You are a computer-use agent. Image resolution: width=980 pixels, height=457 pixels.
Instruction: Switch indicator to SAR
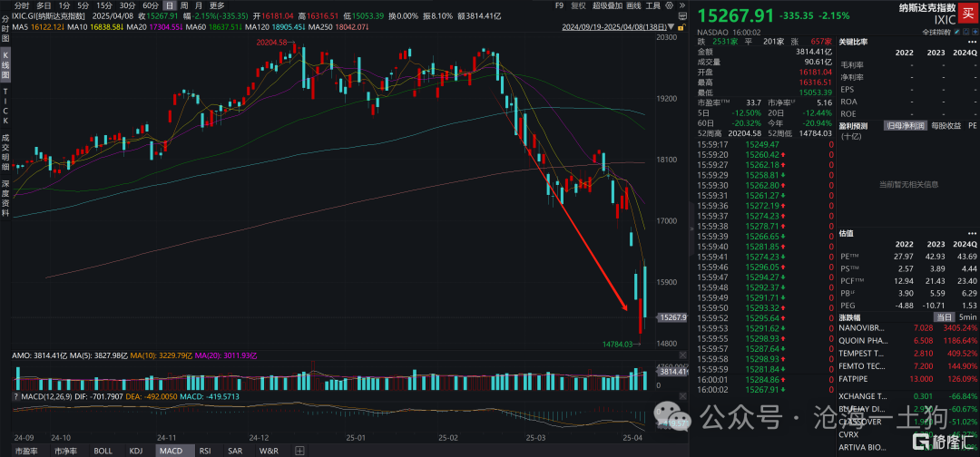pyautogui.click(x=235, y=450)
